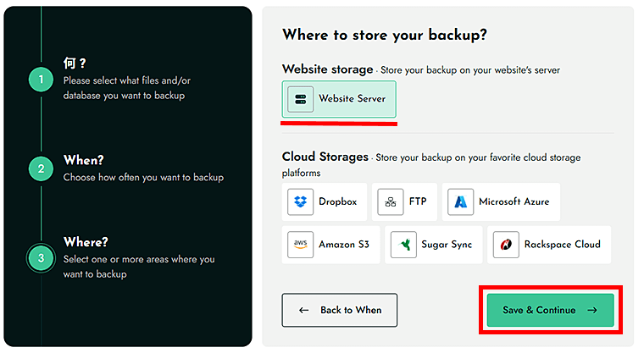644x353 pixels.
Task: Jump to step 2 circle
Action: coord(41,168)
